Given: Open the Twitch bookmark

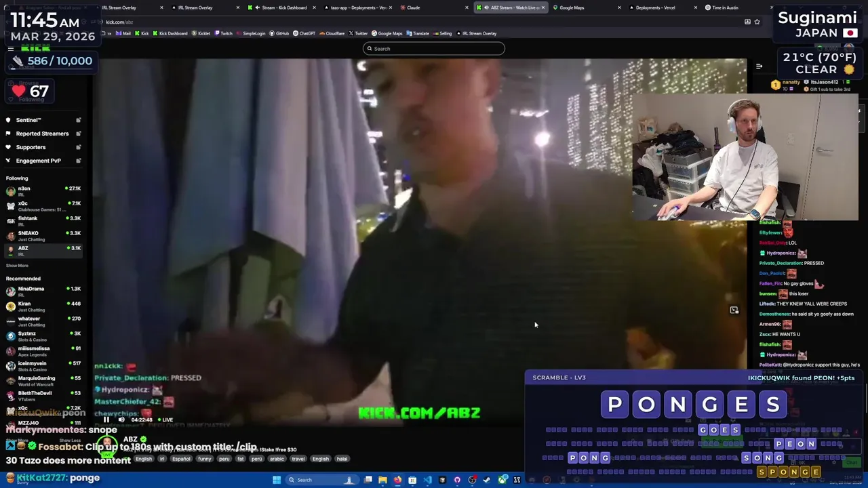Looking at the screenshot, I should [x=224, y=33].
